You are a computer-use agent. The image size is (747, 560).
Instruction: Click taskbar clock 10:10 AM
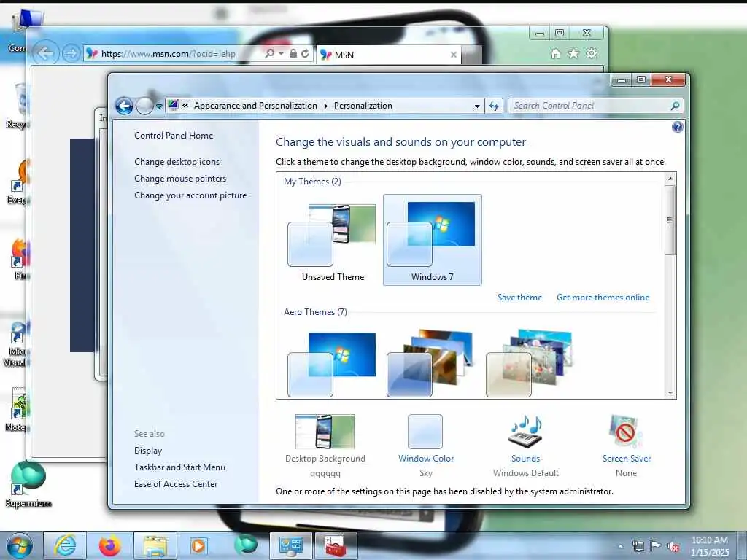(709, 540)
